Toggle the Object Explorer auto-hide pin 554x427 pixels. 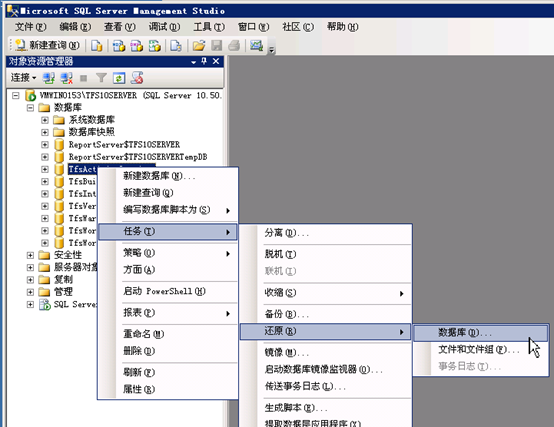(204, 61)
